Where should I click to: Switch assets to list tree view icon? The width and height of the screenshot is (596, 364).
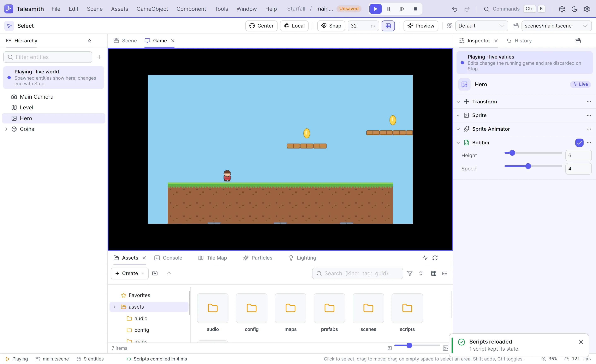tap(444, 273)
